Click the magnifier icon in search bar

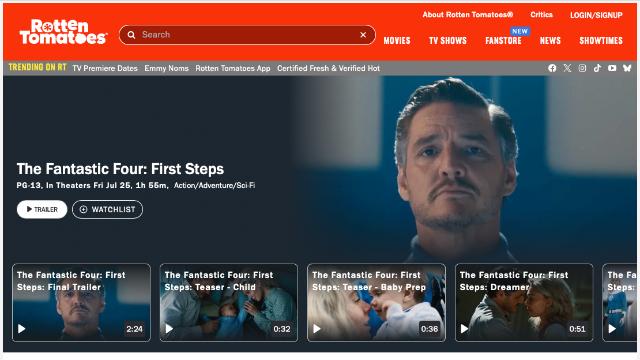pos(131,35)
